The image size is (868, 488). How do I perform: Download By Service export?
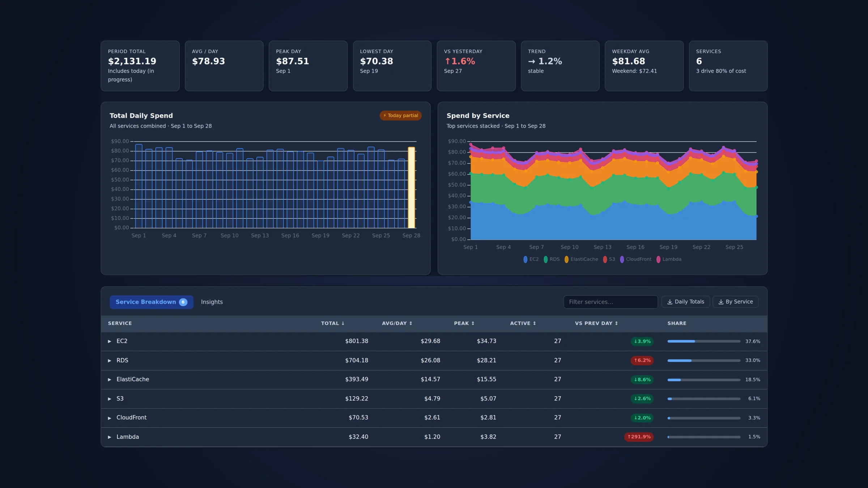[x=736, y=302]
